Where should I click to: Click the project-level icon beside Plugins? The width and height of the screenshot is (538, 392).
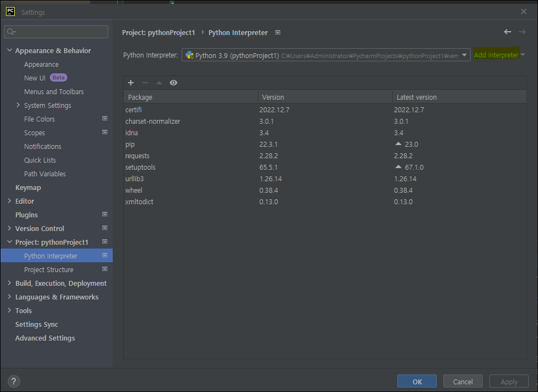point(105,214)
